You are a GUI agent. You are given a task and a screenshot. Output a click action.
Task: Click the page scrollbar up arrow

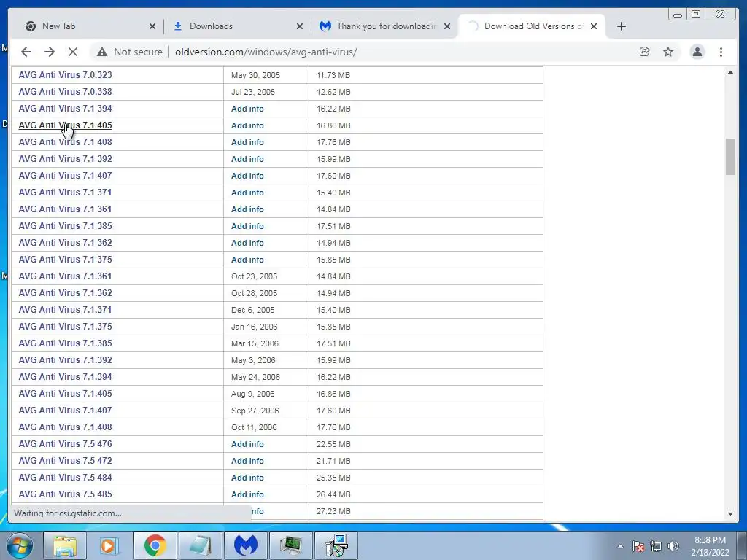(x=730, y=72)
